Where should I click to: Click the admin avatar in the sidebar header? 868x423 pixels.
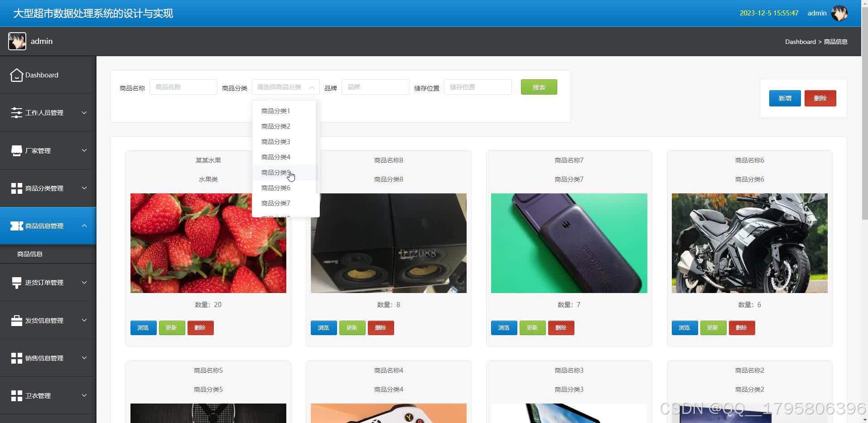pyautogui.click(x=17, y=41)
